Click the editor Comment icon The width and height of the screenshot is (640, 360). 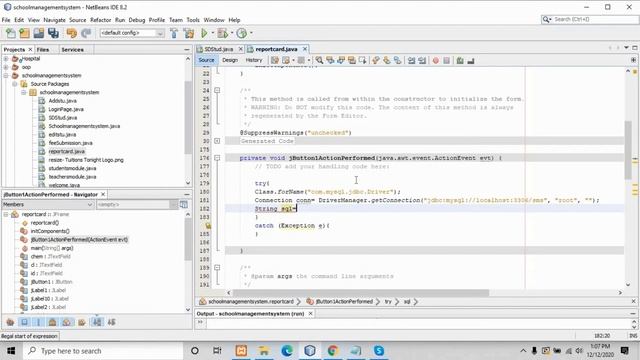(x=460, y=60)
